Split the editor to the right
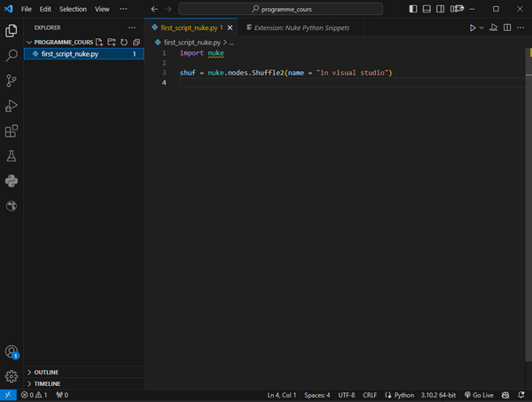 pyautogui.click(x=507, y=28)
